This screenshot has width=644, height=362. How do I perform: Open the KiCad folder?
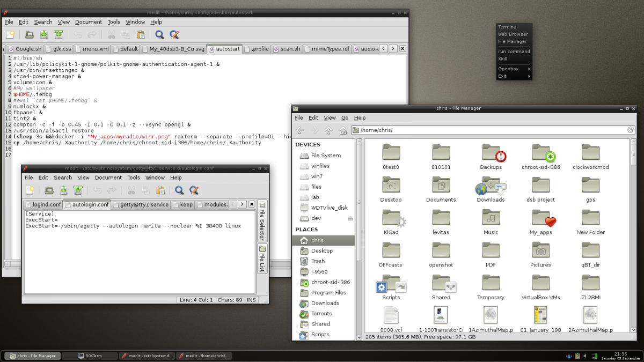pos(391,223)
